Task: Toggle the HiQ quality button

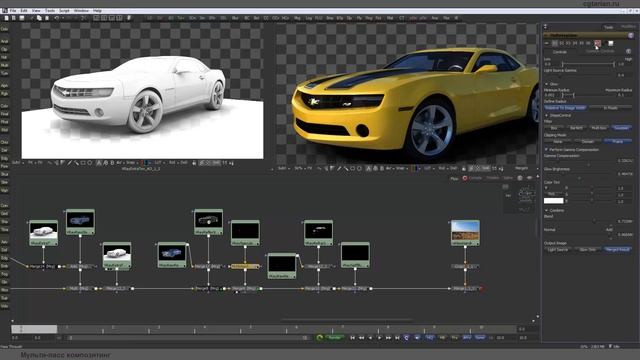Action: [429, 338]
